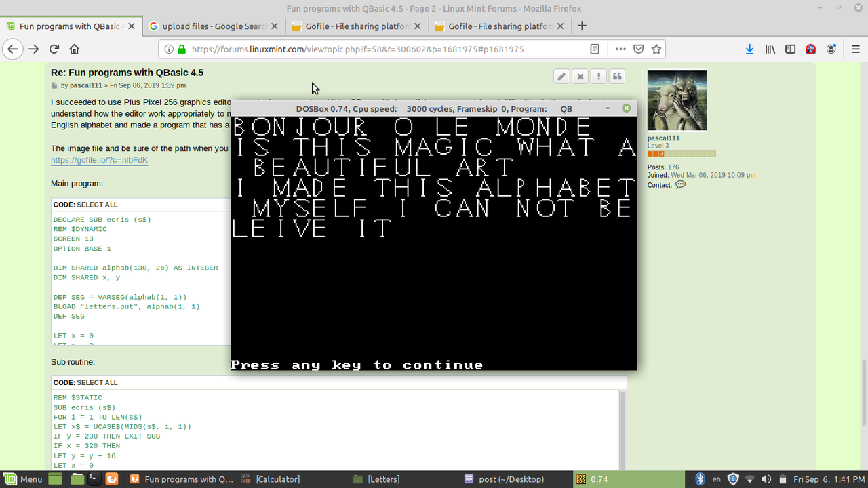Select all of the sub routine code
This screenshot has height=488, width=868.
point(97,382)
